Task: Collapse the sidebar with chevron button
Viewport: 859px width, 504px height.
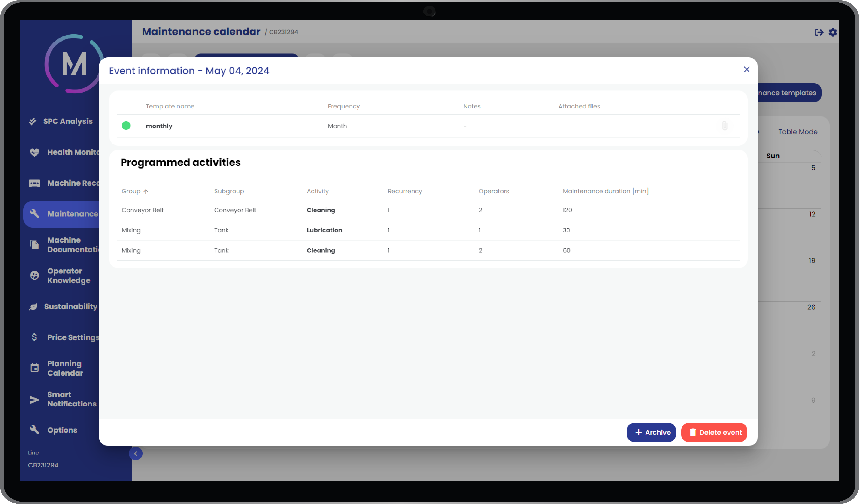Action: [136, 454]
